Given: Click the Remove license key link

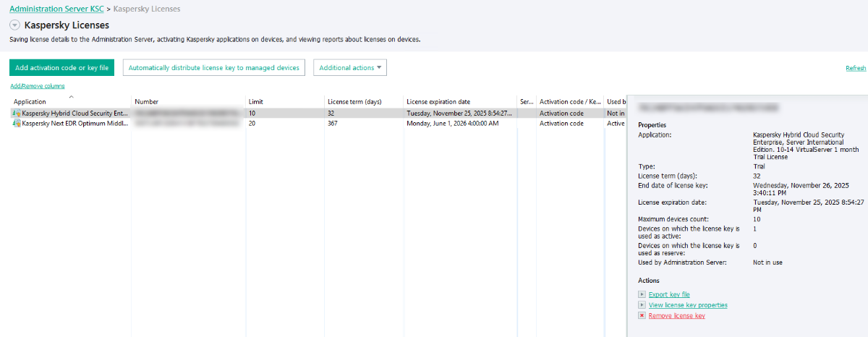Looking at the screenshot, I should point(677,315).
